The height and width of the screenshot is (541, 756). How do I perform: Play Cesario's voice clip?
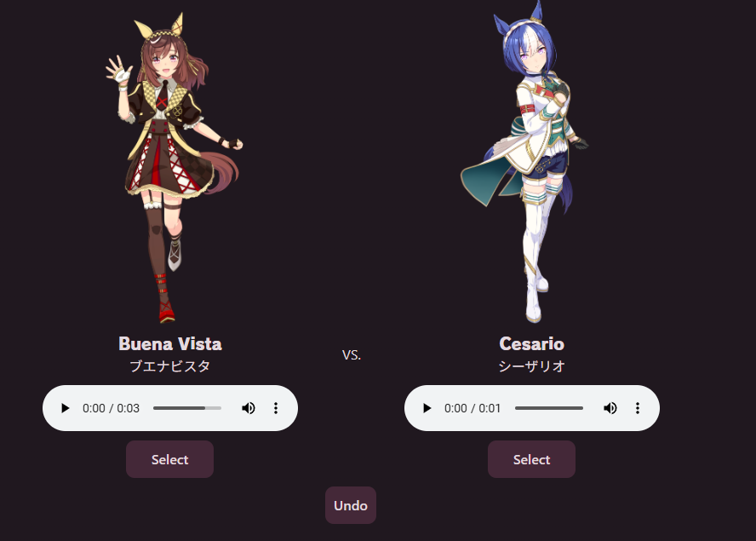(427, 408)
